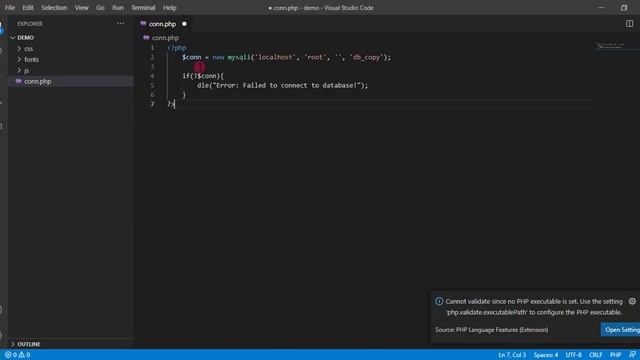Open errors and warnings status indicator
Screen dimensions: 640x360
(x=18, y=355)
